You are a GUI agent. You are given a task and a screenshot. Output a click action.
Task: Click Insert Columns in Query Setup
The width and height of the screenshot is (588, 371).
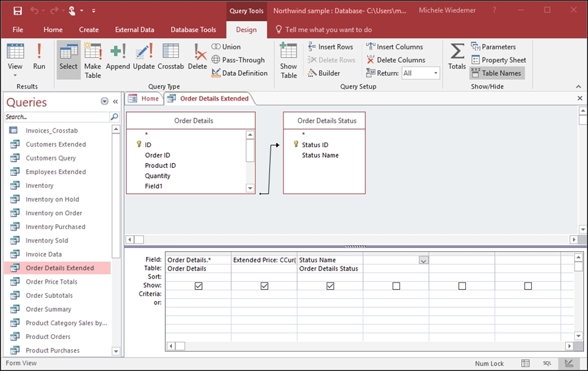coord(395,47)
